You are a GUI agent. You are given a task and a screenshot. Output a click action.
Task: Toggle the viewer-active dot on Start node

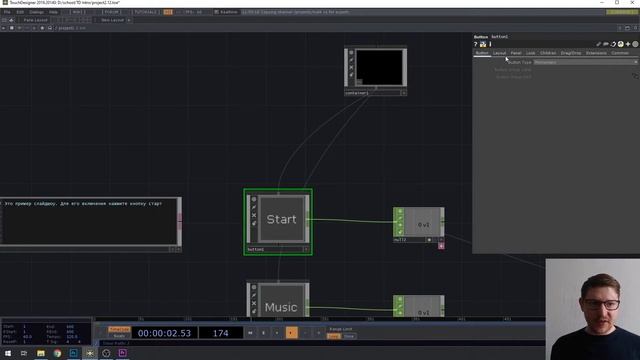[254, 200]
